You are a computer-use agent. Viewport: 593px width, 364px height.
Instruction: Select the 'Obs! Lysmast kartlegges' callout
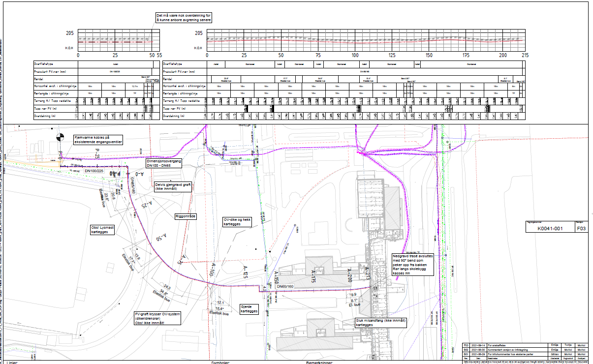(103, 230)
